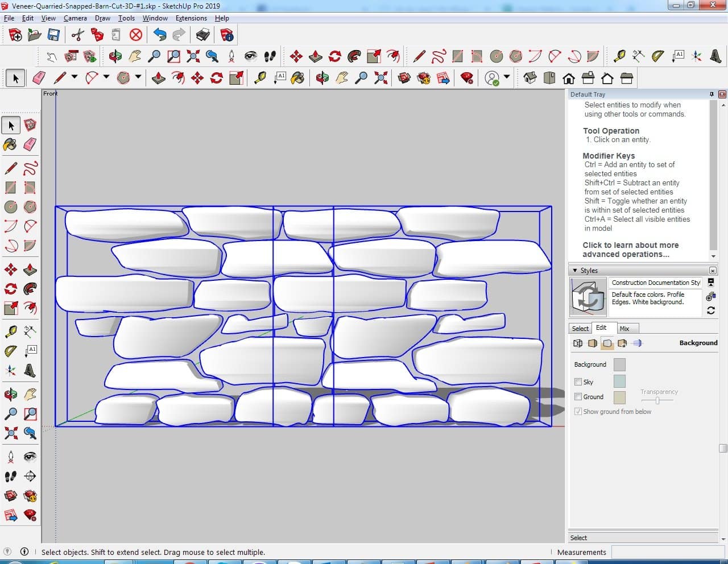
Task: Click the Undo arrow icon
Action: (160, 35)
